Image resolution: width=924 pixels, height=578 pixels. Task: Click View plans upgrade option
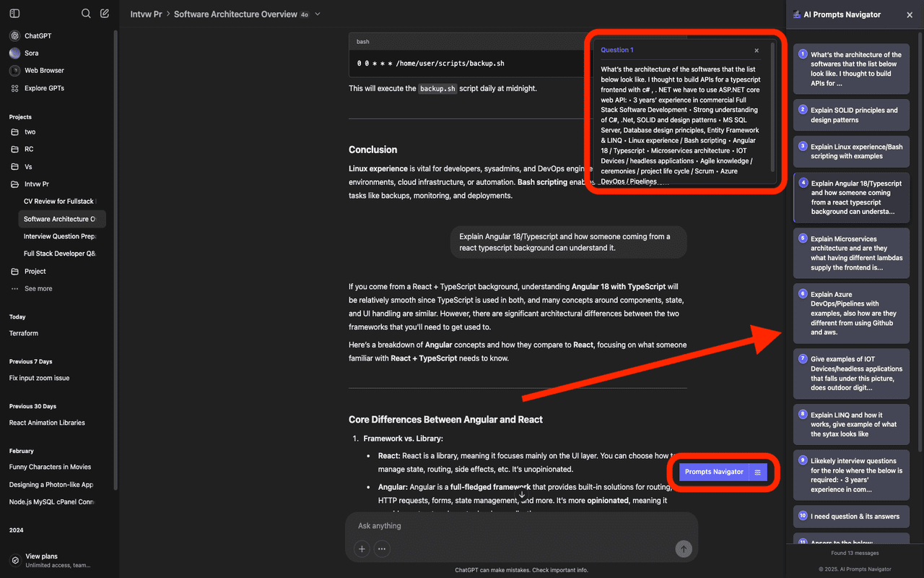click(57, 561)
